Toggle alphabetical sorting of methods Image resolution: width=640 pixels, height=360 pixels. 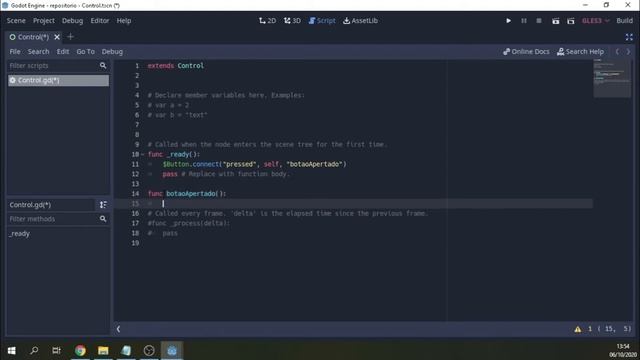point(103,204)
